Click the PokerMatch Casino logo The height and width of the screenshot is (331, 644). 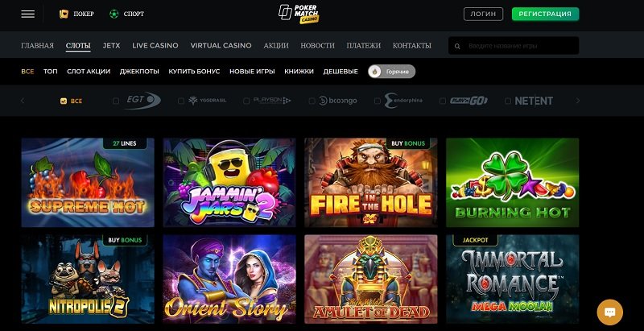point(299,14)
